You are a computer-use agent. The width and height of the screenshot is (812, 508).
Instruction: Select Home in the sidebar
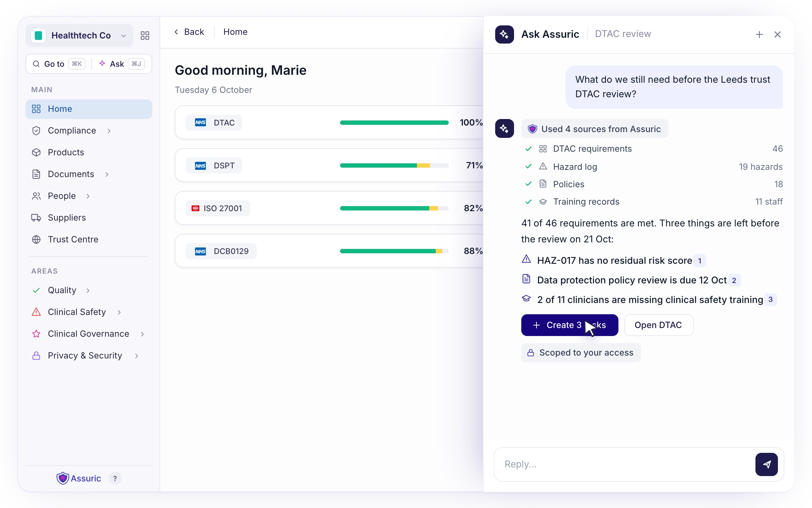[x=89, y=109]
